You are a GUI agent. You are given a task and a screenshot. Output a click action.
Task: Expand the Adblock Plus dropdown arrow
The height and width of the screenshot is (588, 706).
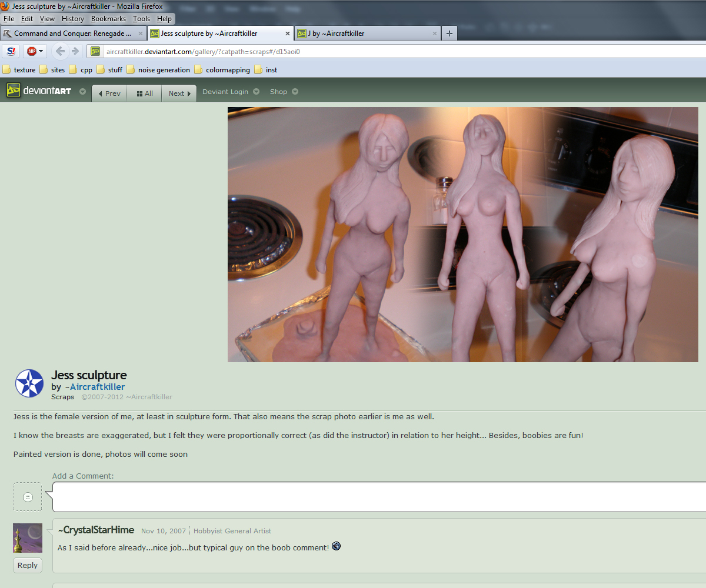click(x=41, y=51)
